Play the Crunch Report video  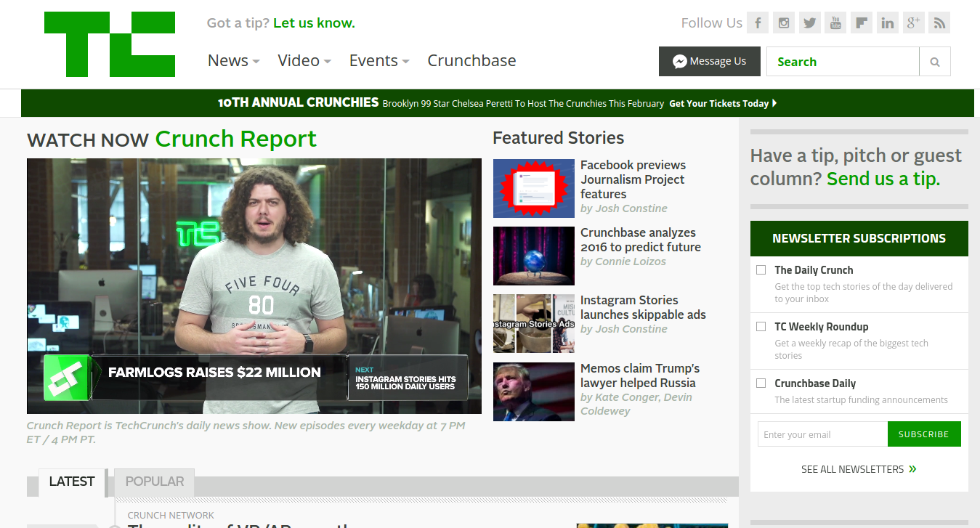coord(254,286)
